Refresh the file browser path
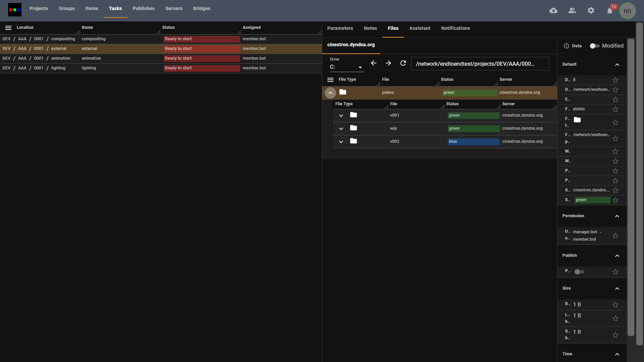This screenshot has width=644, height=362. click(x=403, y=63)
